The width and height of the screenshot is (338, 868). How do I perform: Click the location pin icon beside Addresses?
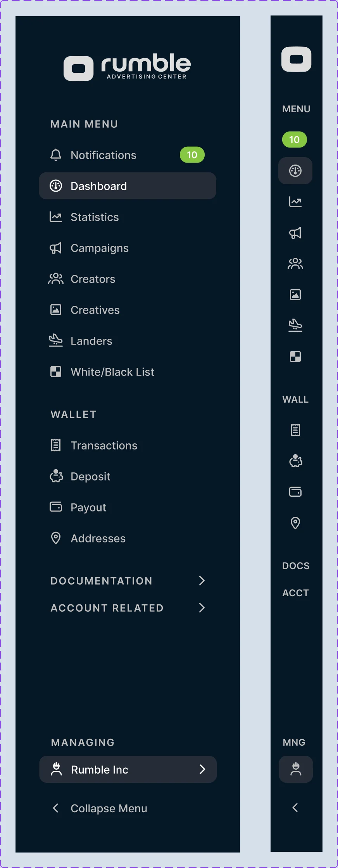pyautogui.click(x=56, y=538)
